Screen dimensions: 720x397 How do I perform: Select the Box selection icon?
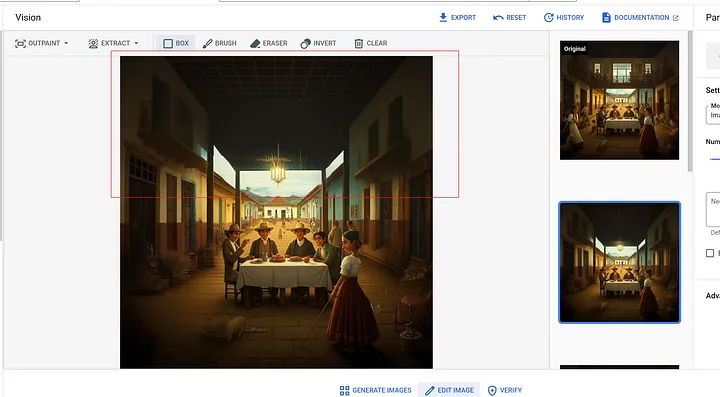(168, 43)
